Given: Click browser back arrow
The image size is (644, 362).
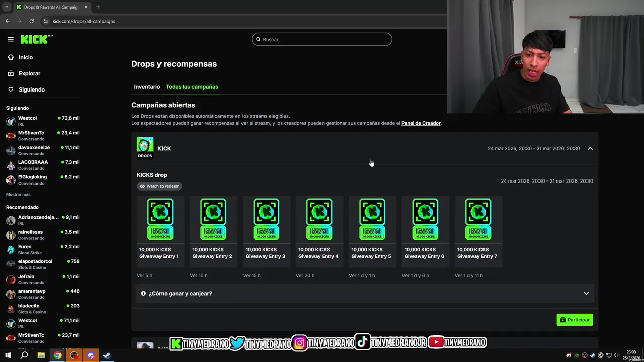Looking at the screenshot, I should (x=7, y=21).
